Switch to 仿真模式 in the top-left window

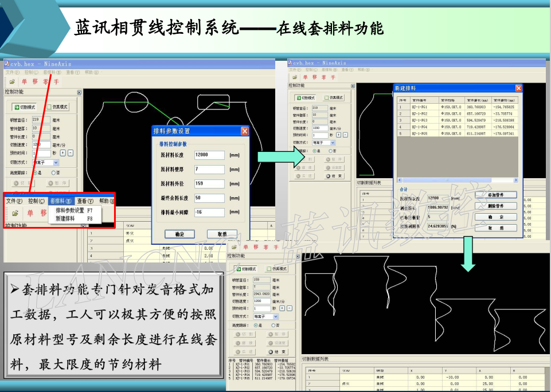pyautogui.click(x=57, y=107)
